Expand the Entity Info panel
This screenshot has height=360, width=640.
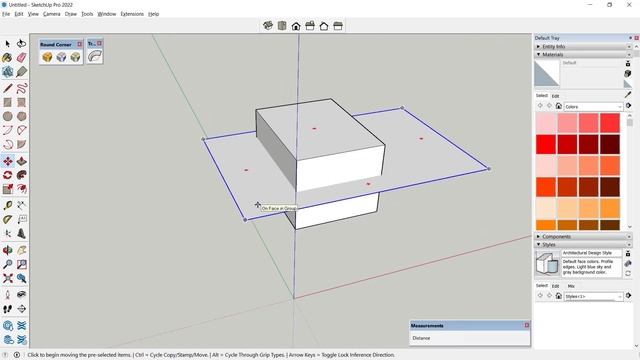[583, 47]
